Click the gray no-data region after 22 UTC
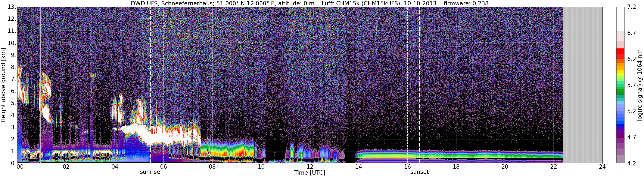 pyautogui.click(x=582, y=85)
